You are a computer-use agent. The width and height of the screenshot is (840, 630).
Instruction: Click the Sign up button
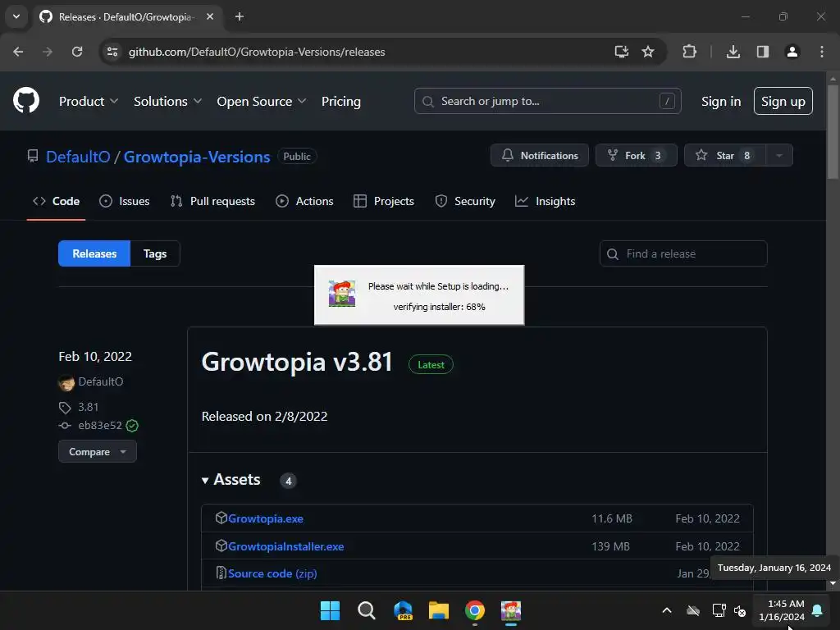tap(783, 101)
